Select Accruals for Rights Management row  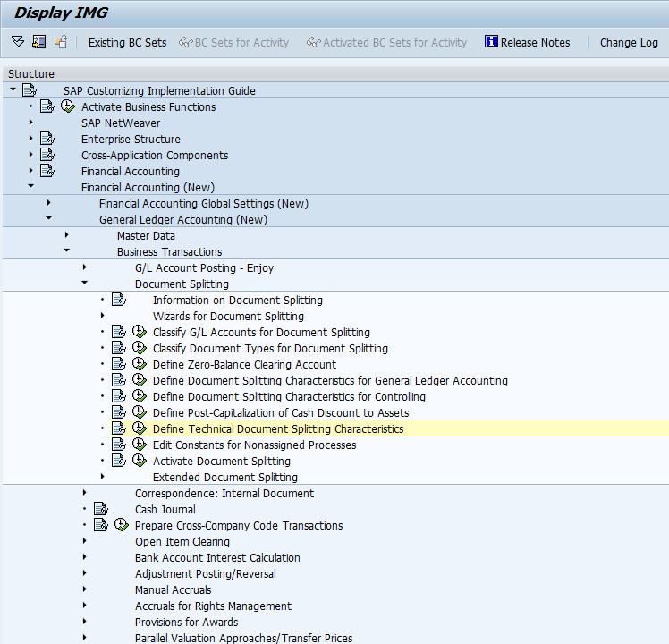pos(213,606)
